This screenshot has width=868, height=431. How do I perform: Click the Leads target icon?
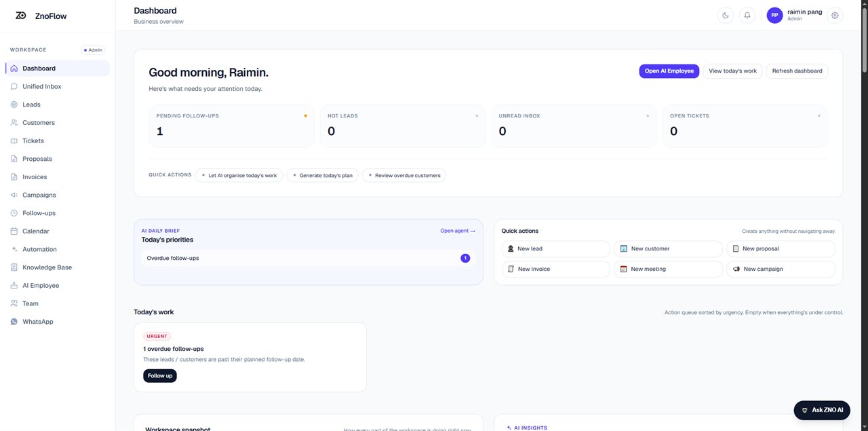coord(14,105)
